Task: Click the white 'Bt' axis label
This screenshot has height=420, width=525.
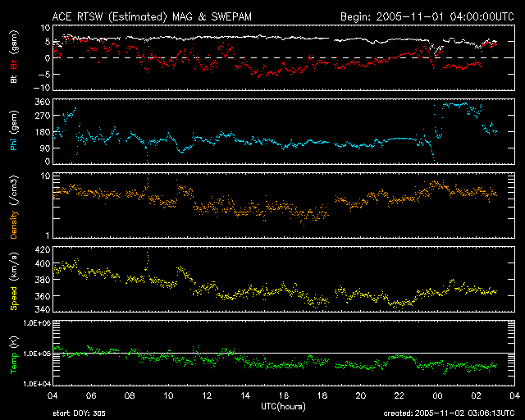Action: click(x=14, y=79)
